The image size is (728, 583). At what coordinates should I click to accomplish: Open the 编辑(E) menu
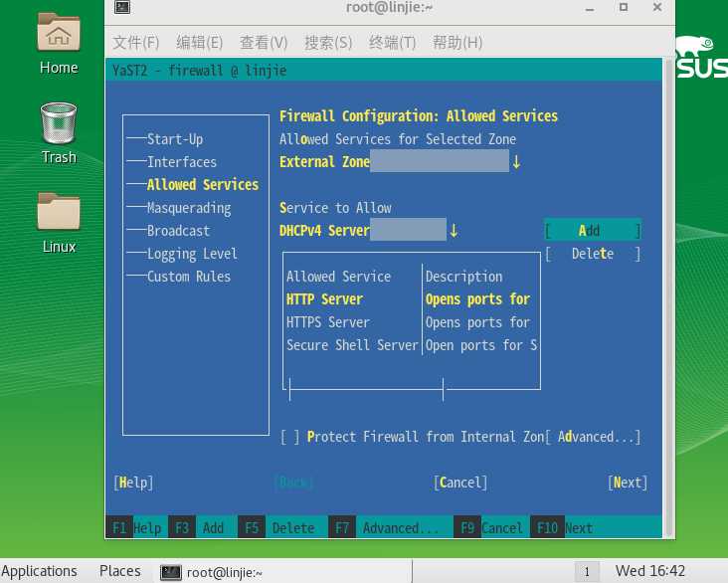199,43
